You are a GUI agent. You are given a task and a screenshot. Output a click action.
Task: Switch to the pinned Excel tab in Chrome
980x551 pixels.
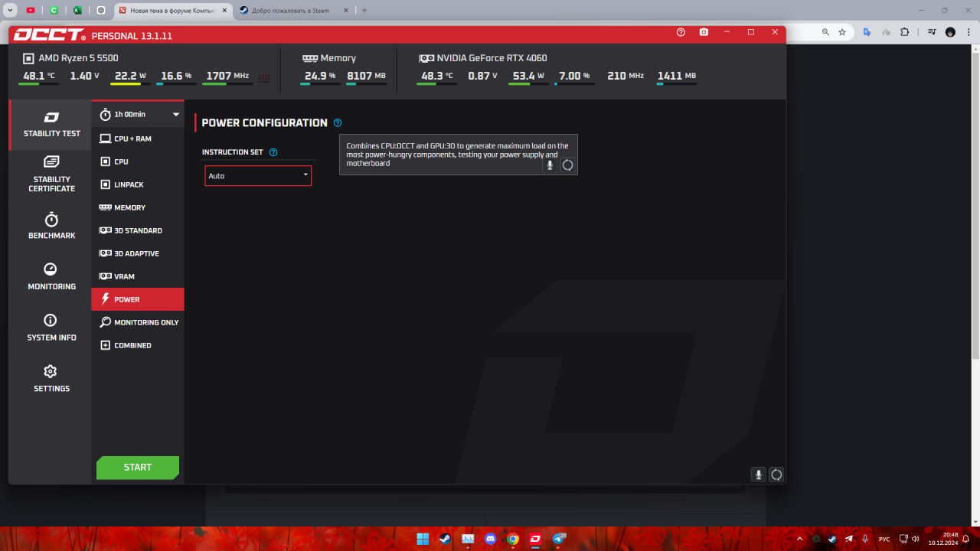(x=77, y=11)
